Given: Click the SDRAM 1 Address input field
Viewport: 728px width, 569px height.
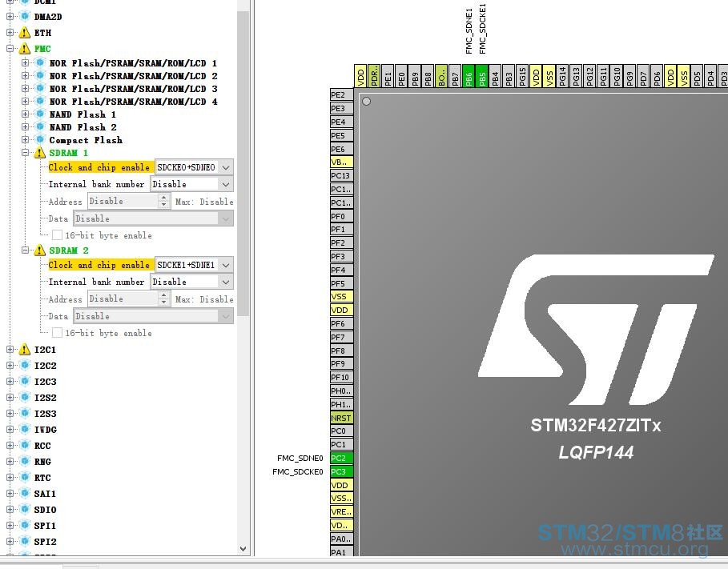Looking at the screenshot, I should (x=123, y=202).
